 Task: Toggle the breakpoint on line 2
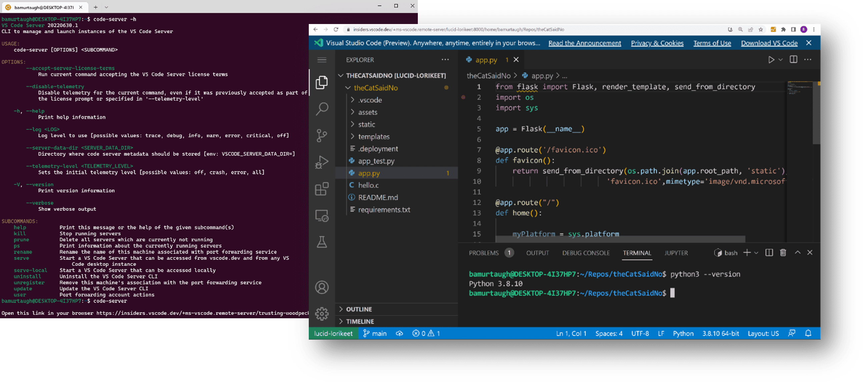coord(463,97)
